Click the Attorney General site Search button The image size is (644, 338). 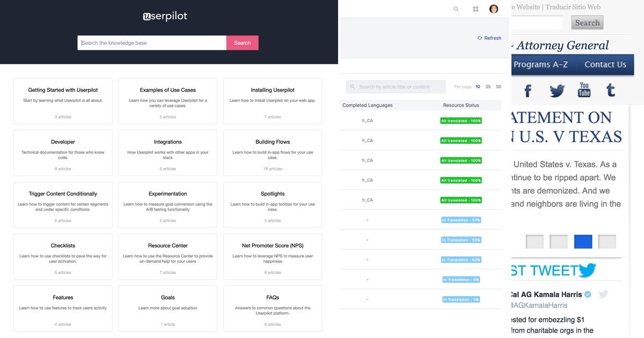click(x=587, y=23)
